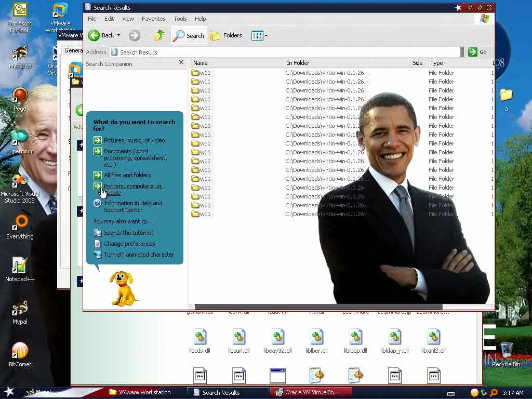The width and height of the screenshot is (532, 399).
Task: Open the Recycle Bin
Action: 506,355
